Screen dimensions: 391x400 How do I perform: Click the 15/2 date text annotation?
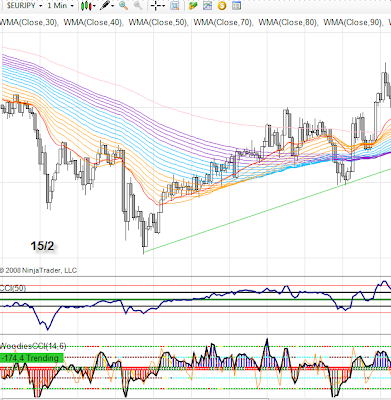42,246
